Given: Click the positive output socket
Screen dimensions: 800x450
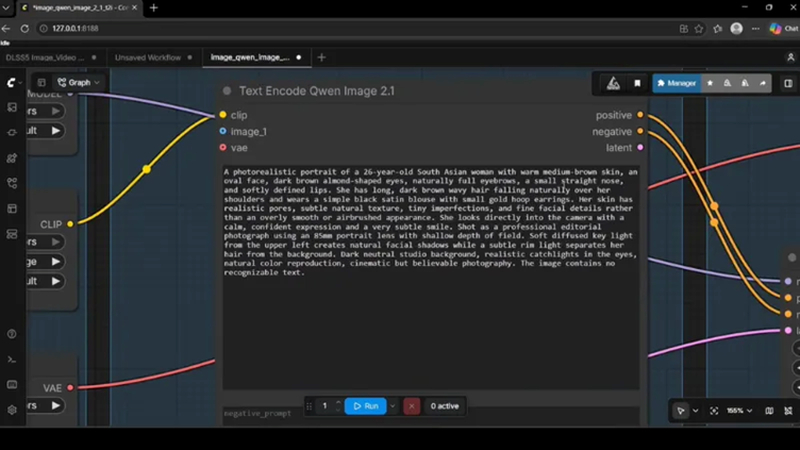Looking at the screenshot, I should coord(640,115).
